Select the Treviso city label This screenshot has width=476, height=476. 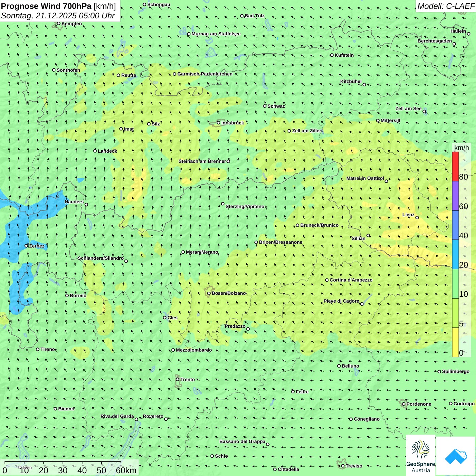click(x=354, y=466)
